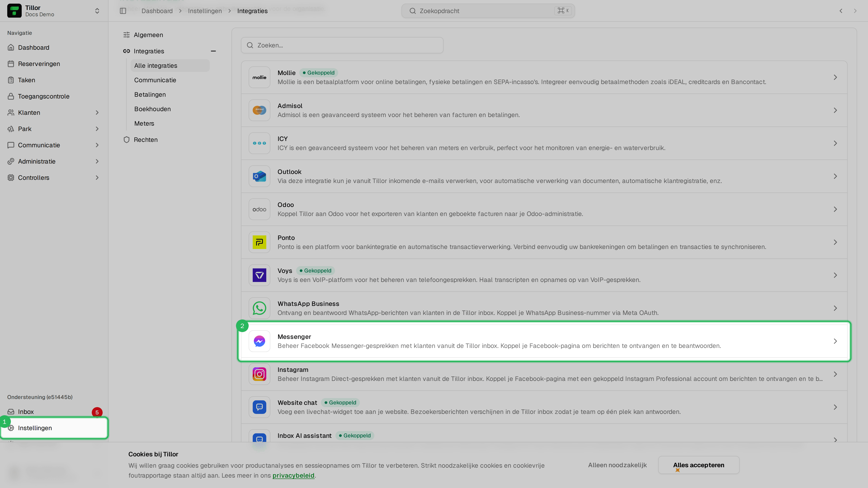This screenshot has width=868, height=488.
Task: Click the Taken clipboard icon
Action: (x=11, y=80)
